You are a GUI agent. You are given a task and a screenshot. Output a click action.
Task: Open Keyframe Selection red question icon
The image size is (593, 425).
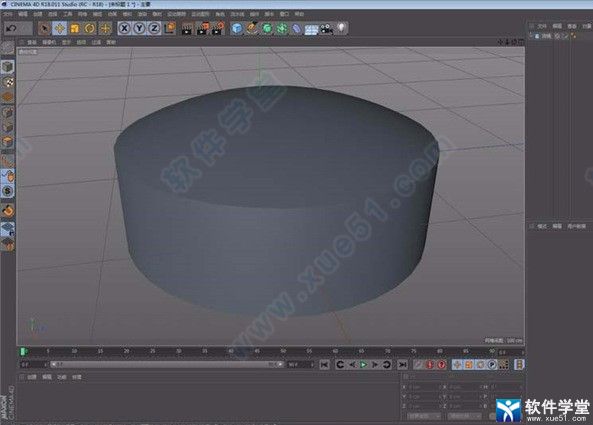[x=441, y=365]
